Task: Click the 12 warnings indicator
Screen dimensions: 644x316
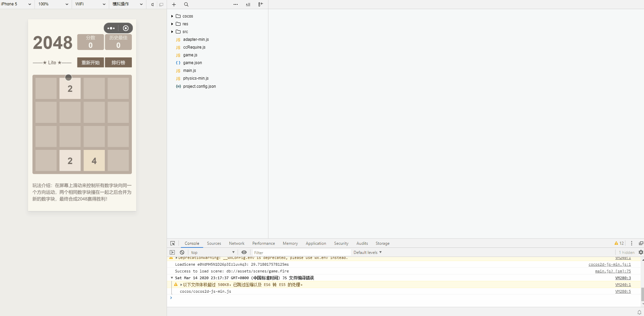Action: click(x=619, y=243)
